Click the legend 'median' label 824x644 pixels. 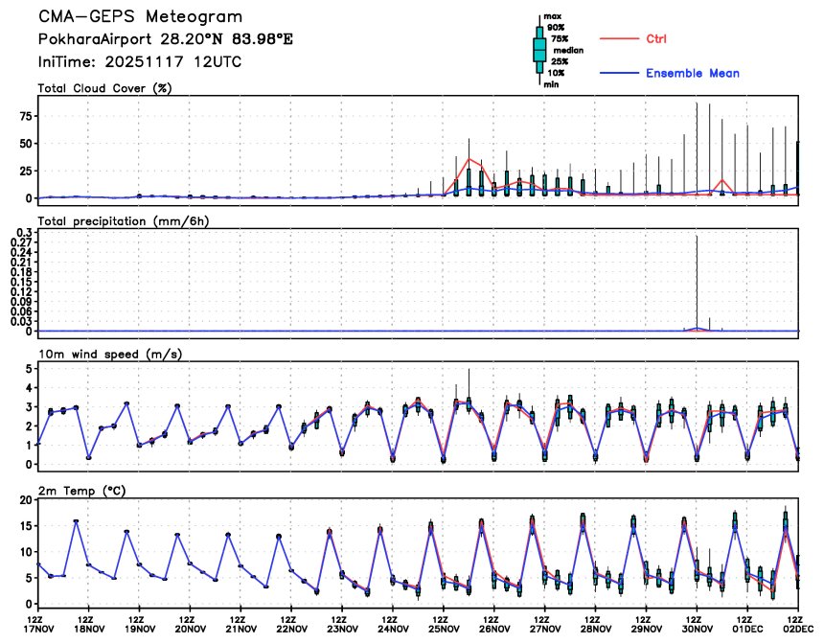click(568, 51)
